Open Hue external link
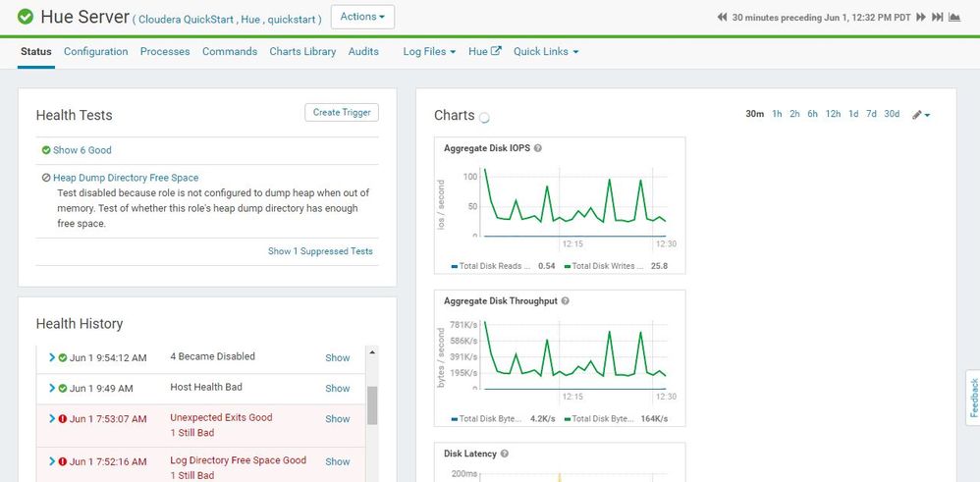 click(485, 51)
